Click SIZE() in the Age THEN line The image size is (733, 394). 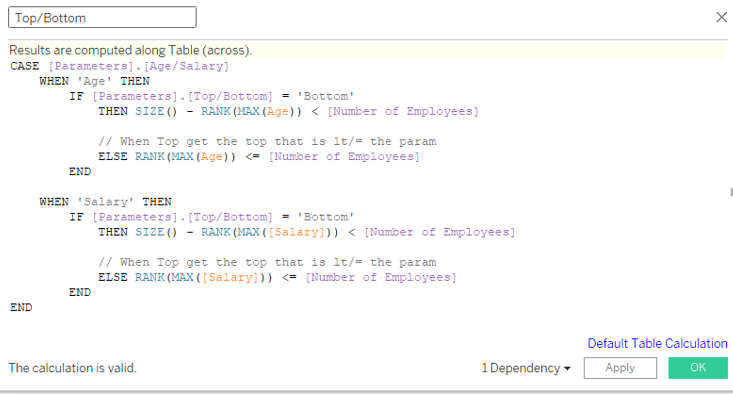pos(156,111)
